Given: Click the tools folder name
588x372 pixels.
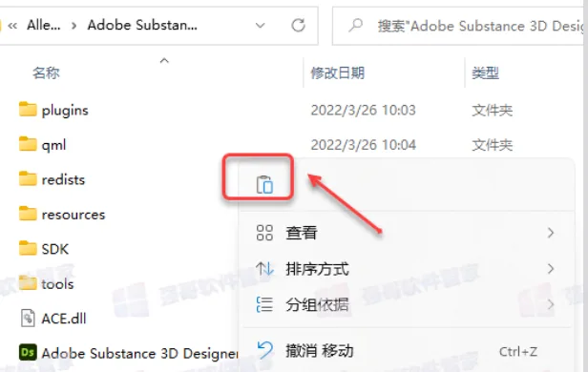Looking at the screenshot, I should point(57,284).
